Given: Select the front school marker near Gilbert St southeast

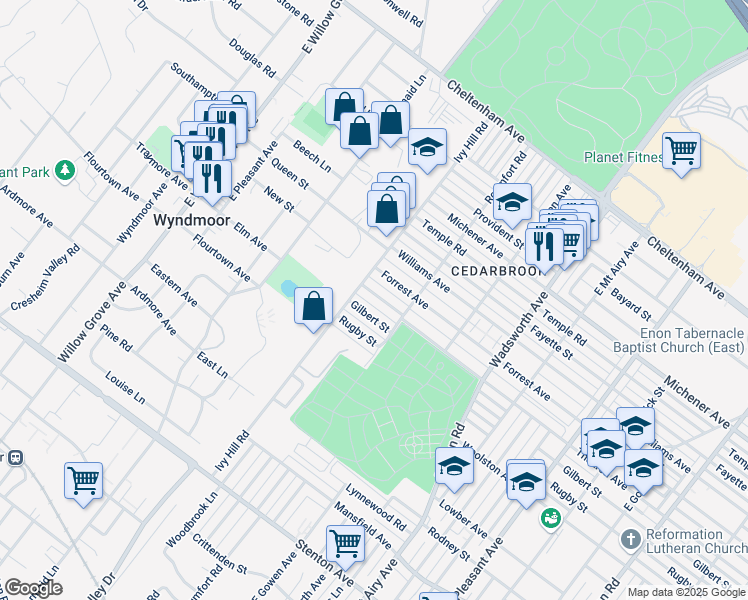Looking at the screenshot, I should [x=606, y=450].
